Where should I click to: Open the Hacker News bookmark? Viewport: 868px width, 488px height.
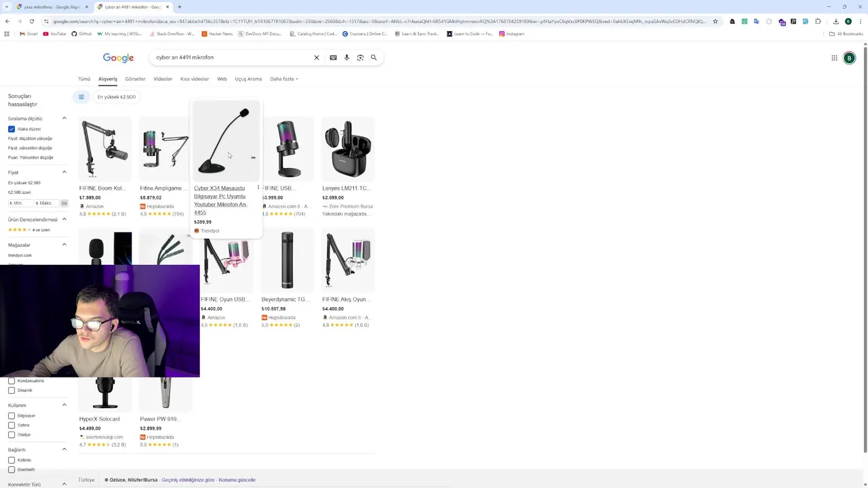[x=218, y=34]
